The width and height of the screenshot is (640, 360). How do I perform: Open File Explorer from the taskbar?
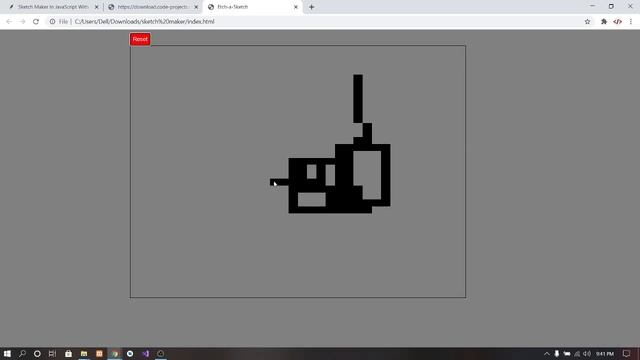pyautogui.click(x=84, y=353)
